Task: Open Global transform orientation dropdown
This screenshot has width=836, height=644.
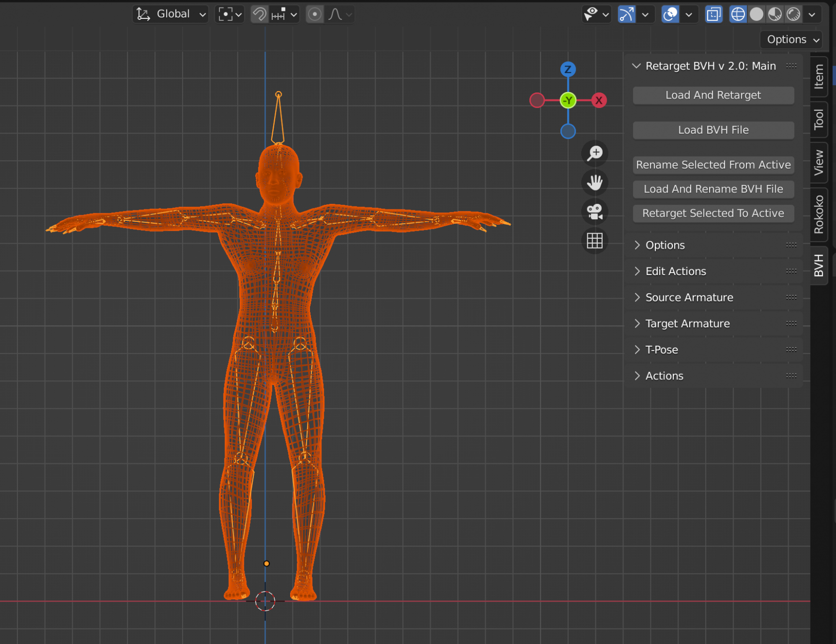Action: [171, 14]
